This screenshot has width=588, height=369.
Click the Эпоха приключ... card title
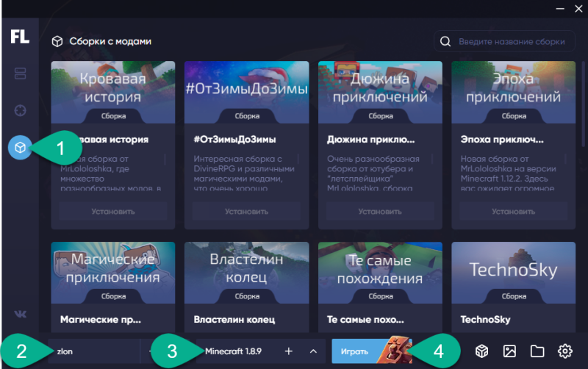[x=502, y=140]
